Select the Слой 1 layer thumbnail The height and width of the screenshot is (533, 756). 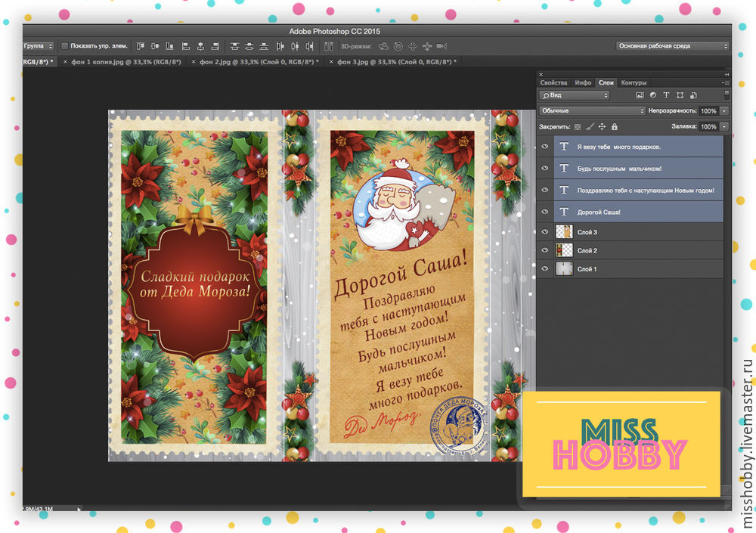[564, 268]
